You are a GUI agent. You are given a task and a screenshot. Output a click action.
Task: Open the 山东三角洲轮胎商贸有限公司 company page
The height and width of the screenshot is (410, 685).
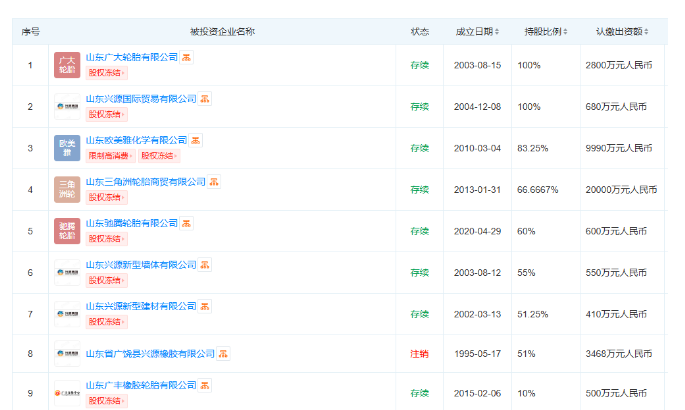click(x=145, y=182)
